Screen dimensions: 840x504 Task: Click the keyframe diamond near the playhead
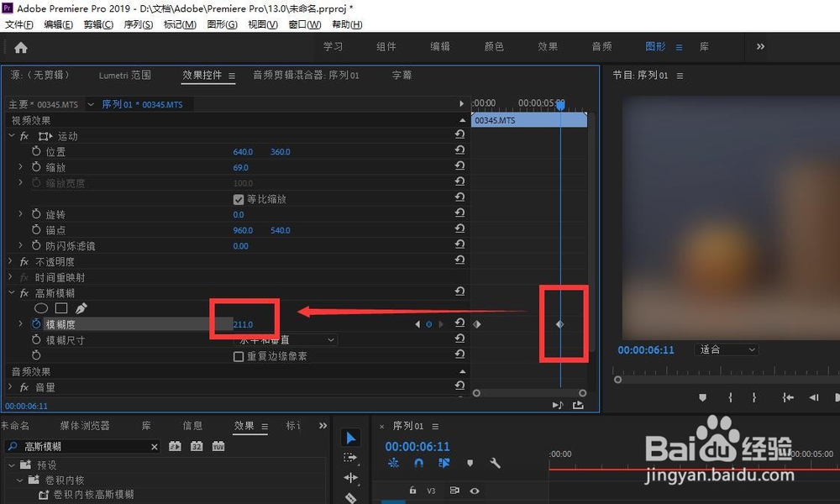click(559, 324)
